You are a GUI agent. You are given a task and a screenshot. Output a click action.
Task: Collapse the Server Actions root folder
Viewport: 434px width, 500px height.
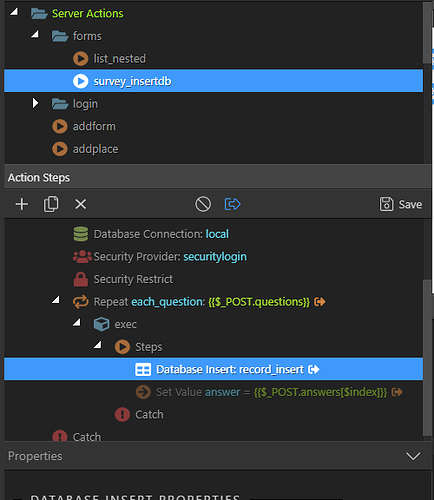pos(14,13)
